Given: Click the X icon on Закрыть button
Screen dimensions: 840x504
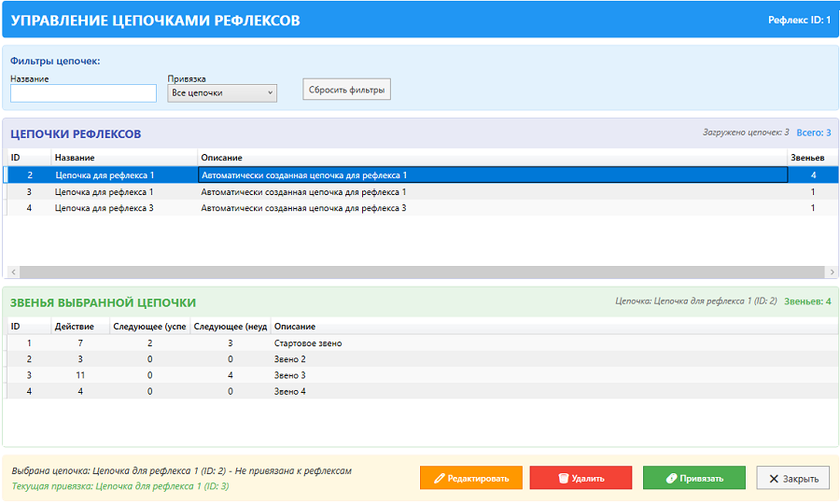Looking at the screenshot, I should click(774, 479).
